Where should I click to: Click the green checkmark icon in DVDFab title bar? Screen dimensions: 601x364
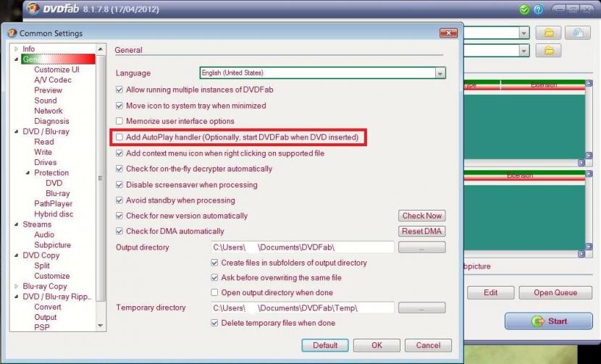(524, 9)
